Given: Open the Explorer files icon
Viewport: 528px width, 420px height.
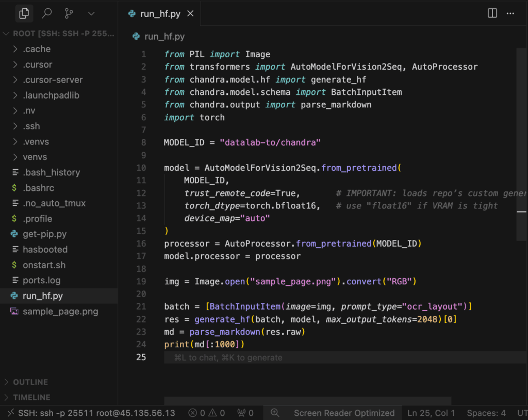Looking at the screenshot, I should point(24,13).
